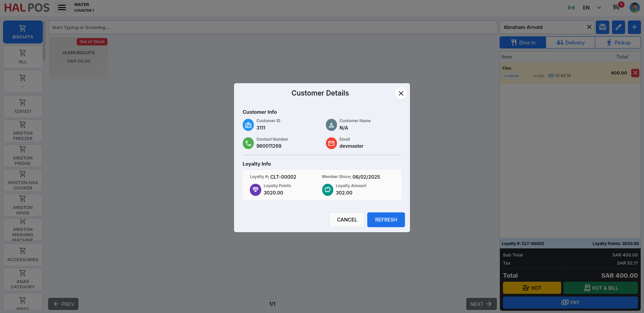Open the customer details card icon
This screenshot has width=644, height=313.
(x=602, y=27)
